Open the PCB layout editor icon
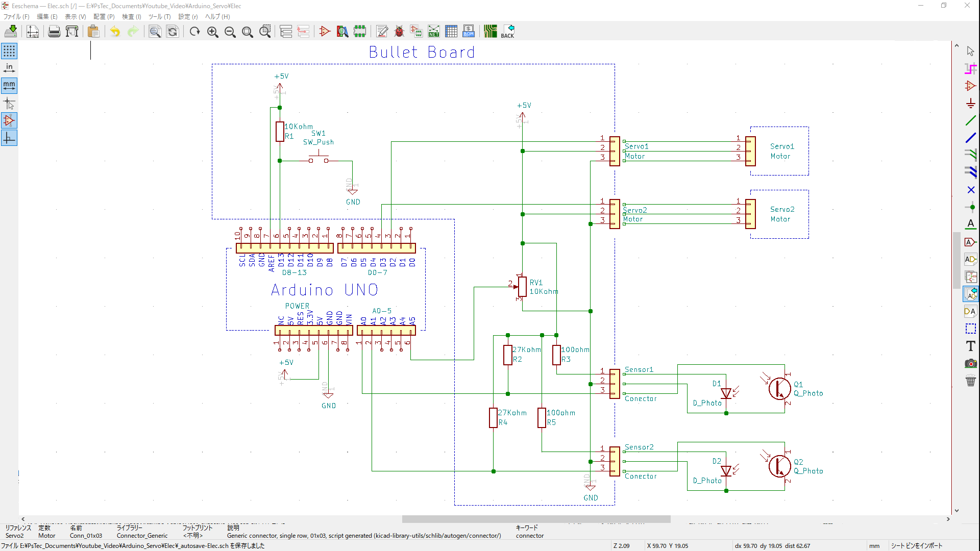Image resolution: width=980 pixels, height=551 pixels. pyautogui.click(x=490, y=32)
